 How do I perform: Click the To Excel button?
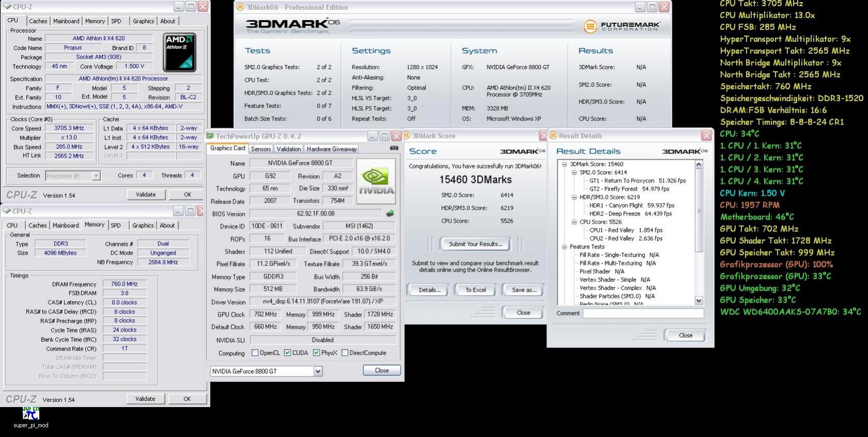(476, 290)
